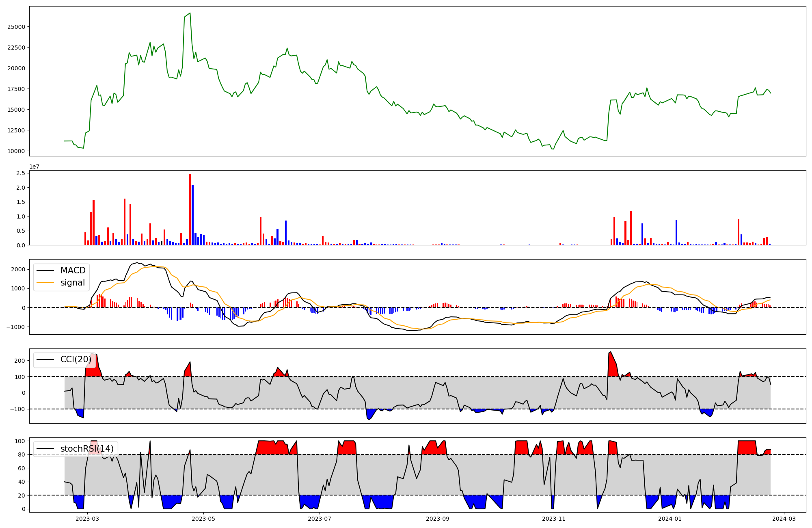This screenshot has width=812, height=528.
Task: Click the tallest blue volume bar
Action: 193,215
